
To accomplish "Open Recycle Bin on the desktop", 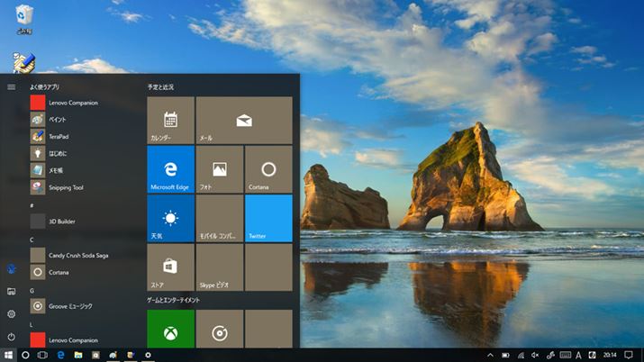I will coord(24,18).
